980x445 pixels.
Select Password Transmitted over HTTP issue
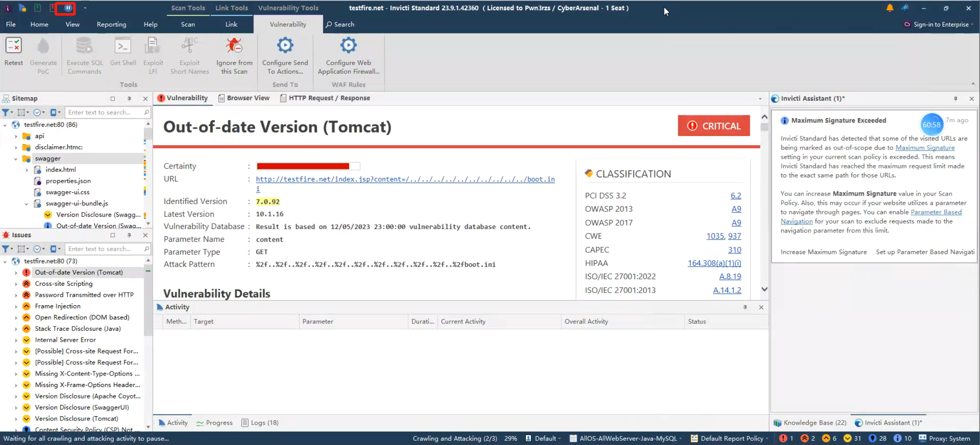[x=84, y=295]
